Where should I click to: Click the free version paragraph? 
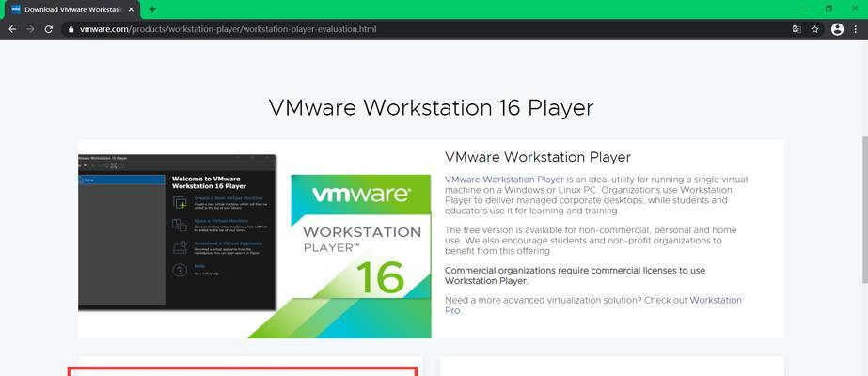[x=591, y=241]
